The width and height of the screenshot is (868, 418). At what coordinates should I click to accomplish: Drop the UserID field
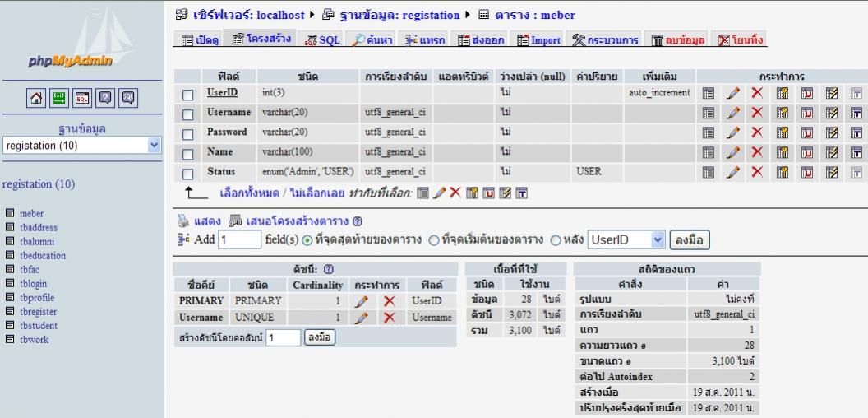757,93
